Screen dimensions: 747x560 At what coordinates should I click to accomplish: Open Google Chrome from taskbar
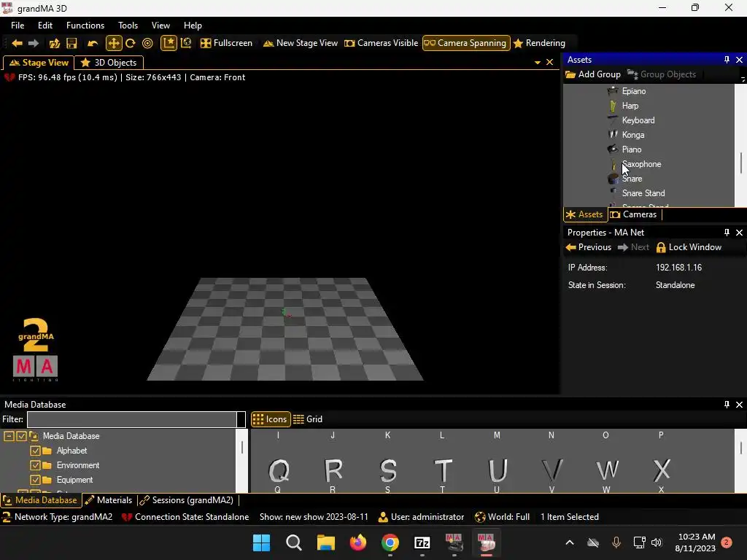pos(390,542)
